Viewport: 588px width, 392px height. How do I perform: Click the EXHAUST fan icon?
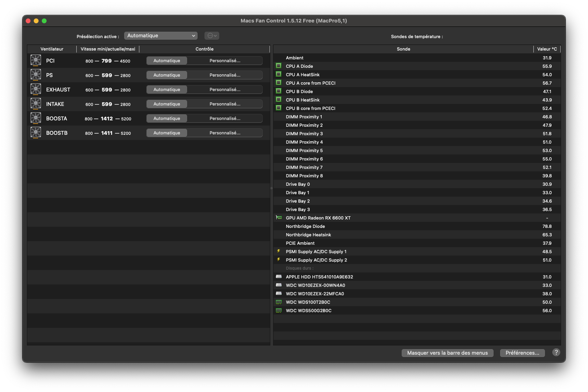pyautogui.click(x=36, y=89)
